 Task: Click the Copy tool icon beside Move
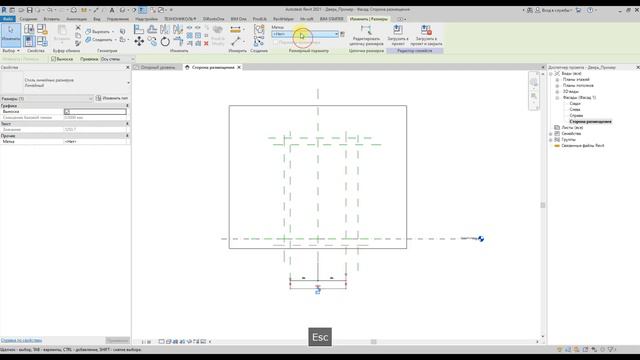pos(152,41)
